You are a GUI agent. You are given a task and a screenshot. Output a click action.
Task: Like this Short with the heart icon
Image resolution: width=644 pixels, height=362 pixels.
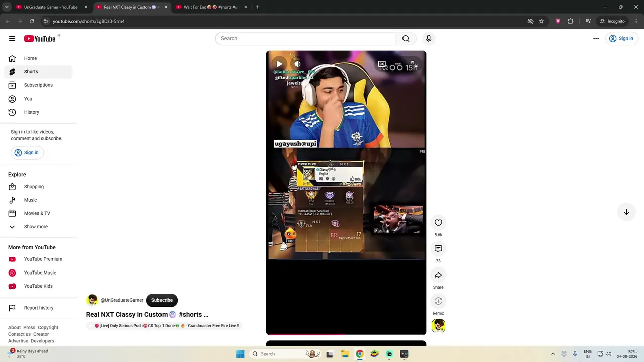click(x=438, y=223)
